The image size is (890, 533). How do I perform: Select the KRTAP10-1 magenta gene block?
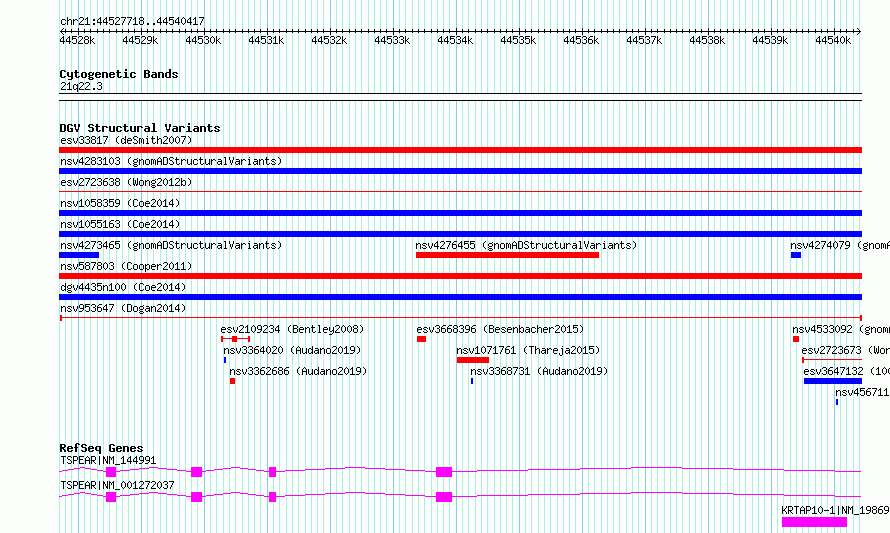[x=814, y=522]
